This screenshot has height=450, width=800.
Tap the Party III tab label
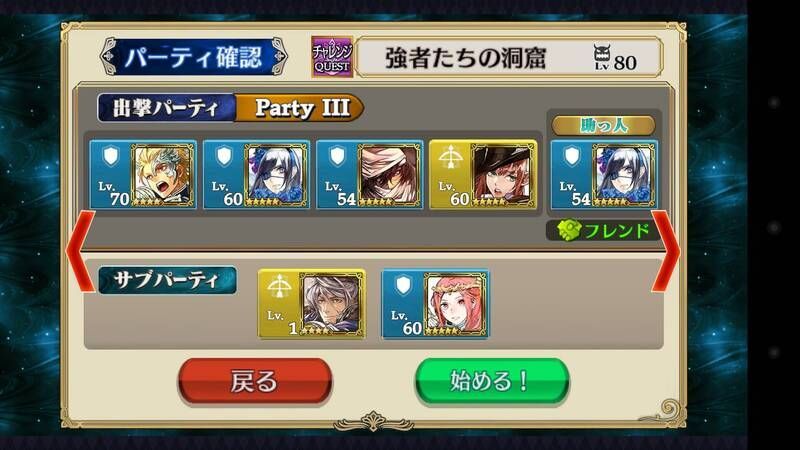coord(300,108)
